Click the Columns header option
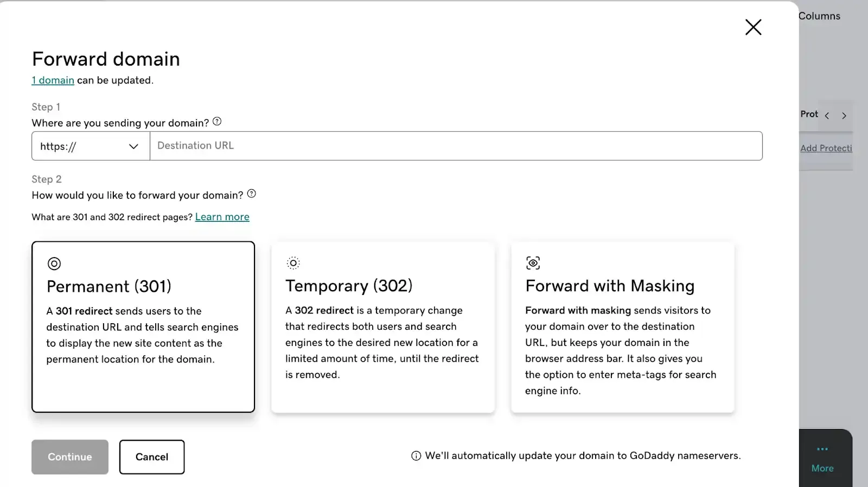The width and height of the screenshot is (868, 487). pyautogui.click(x=819, y=16)
